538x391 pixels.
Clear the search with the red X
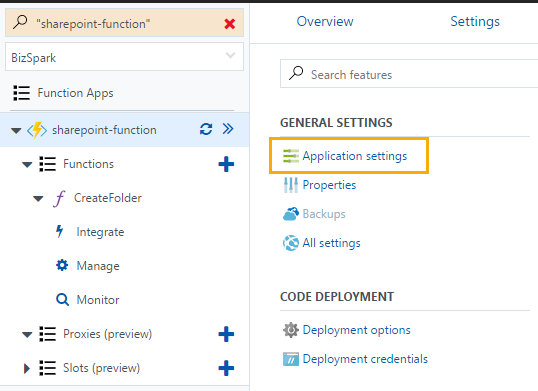coord(230,24)
